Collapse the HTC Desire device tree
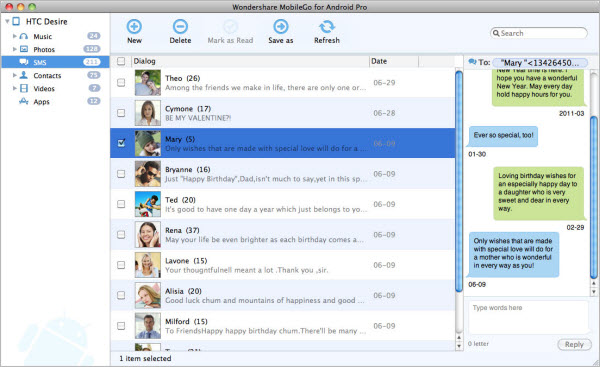This screenshot has width=600, height=367. [7, 21]
